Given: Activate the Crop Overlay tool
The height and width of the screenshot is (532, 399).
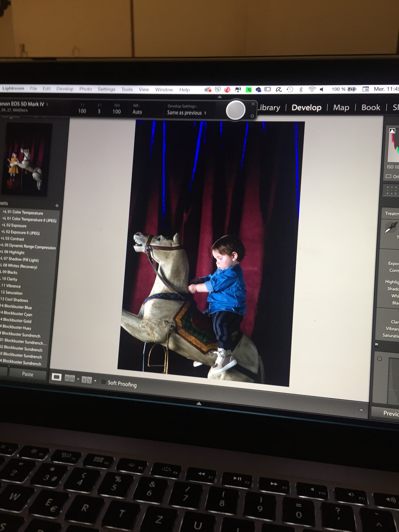Looking at the screenshot, I should pyautogui.click(x=391, y=190).
